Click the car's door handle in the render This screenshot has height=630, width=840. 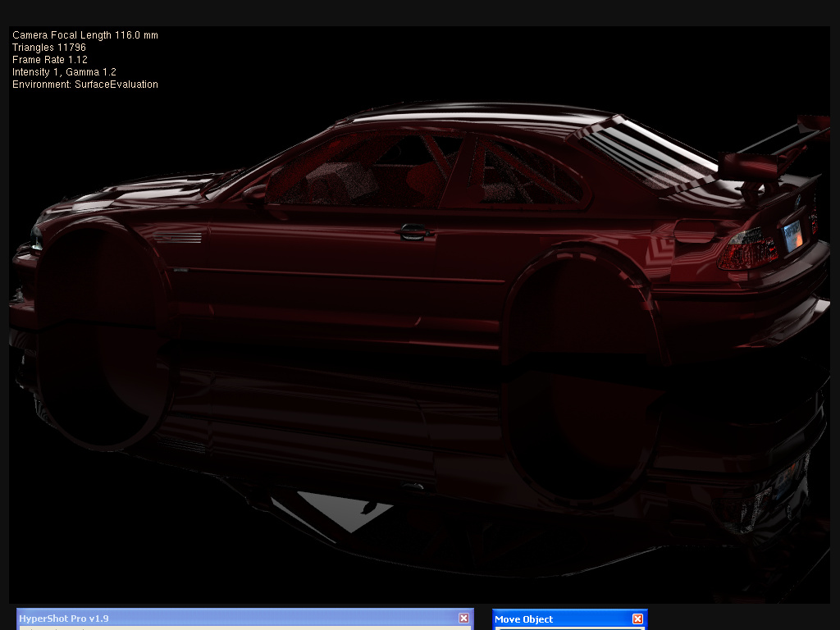point(414,231)
